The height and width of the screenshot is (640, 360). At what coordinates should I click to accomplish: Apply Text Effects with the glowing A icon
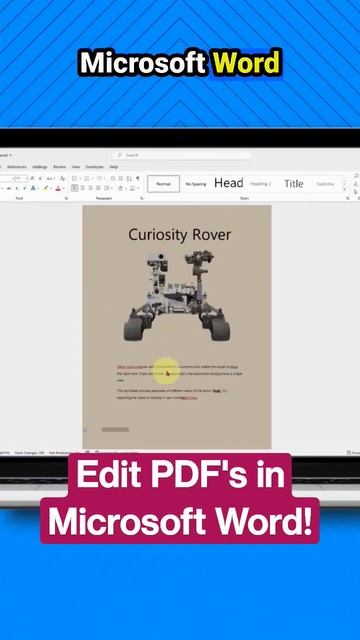click(x=34, y=188)
